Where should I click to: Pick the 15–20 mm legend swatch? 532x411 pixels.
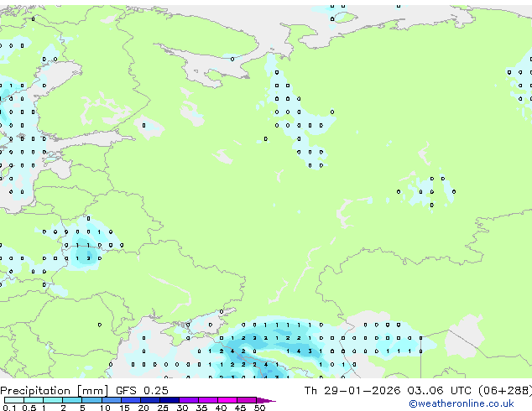(x=130, y=400)
